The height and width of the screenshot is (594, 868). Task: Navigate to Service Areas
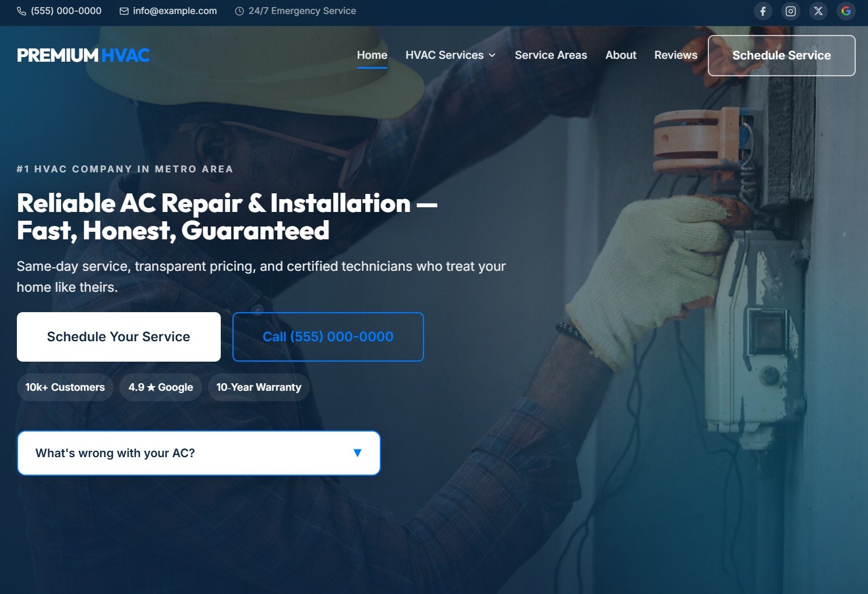(551, 55)
